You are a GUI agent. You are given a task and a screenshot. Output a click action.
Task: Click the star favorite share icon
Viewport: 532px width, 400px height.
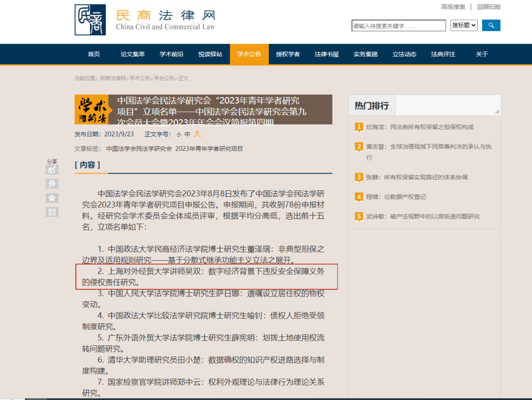[52, 198]
